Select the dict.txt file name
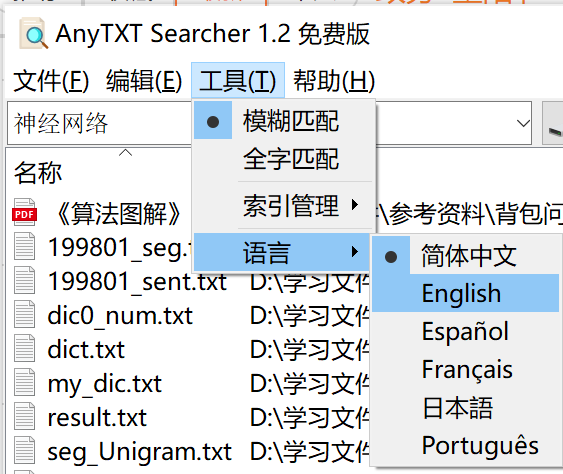Screen dimensions: 563x474 86,349
